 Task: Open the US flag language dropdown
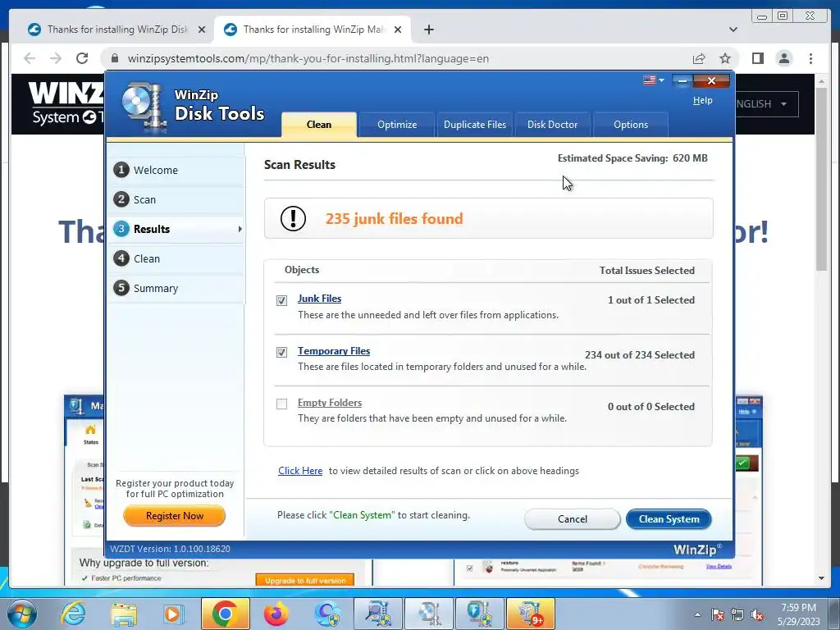click(x=654, y=80)
